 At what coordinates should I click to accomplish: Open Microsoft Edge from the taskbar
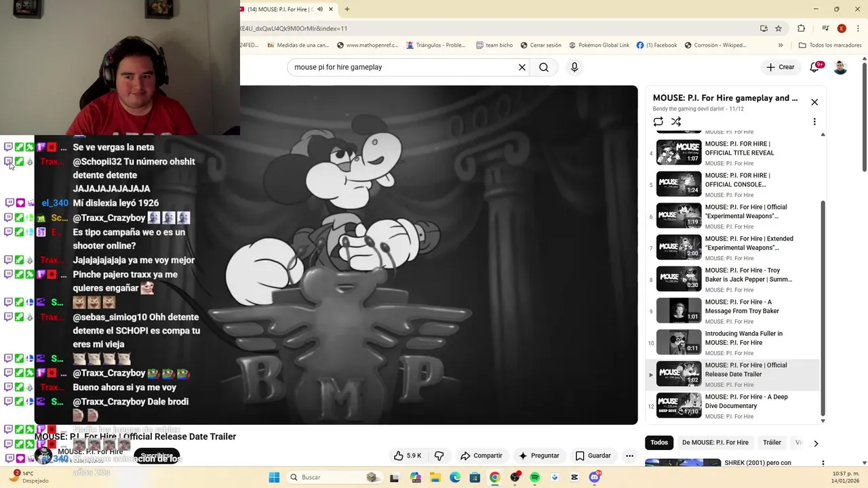click(455, 477)
